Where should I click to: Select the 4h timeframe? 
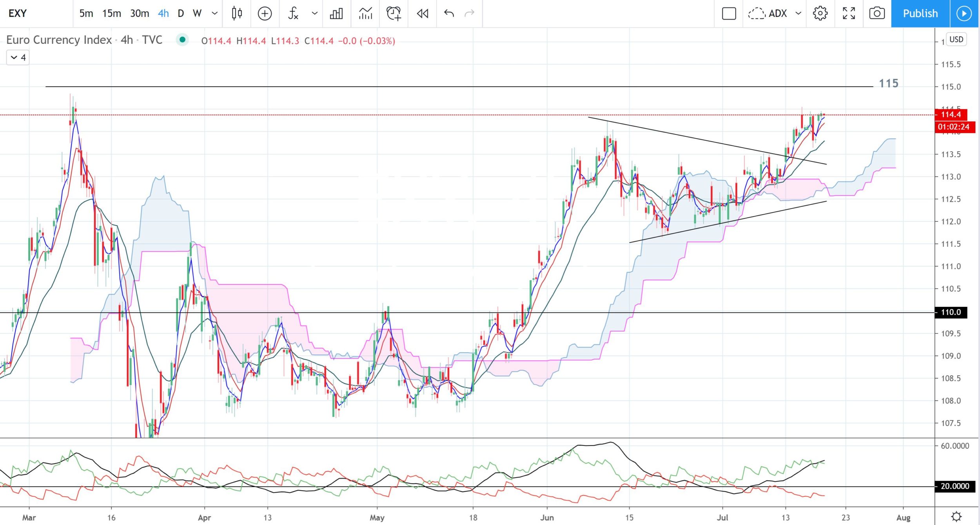(163, 14)
